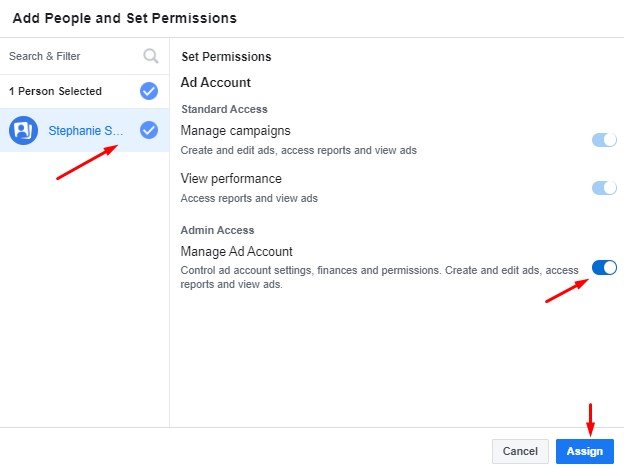Click the magnifying glass search icon
The height and width of the screenshot is (472, 624).
[150, 56]
